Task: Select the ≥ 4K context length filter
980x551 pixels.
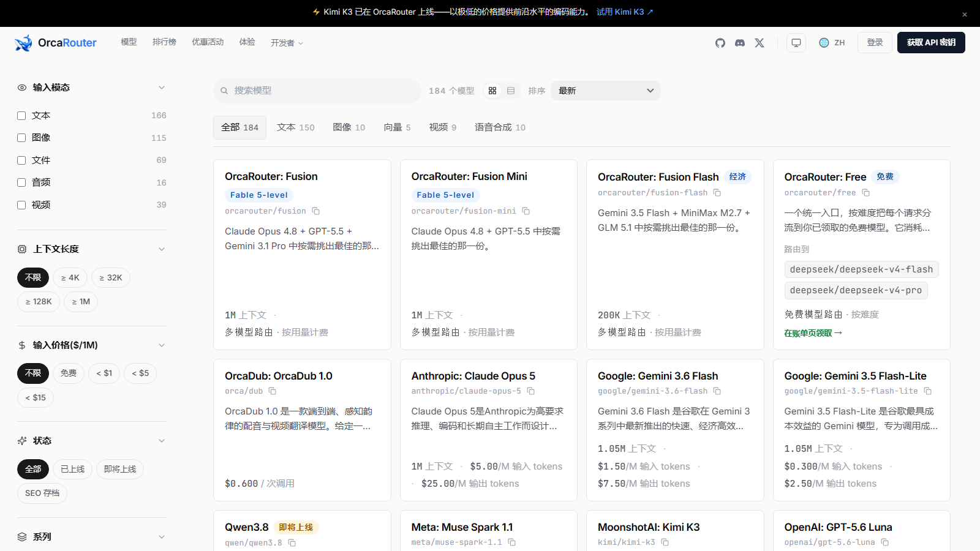Action: pos(70,278)
